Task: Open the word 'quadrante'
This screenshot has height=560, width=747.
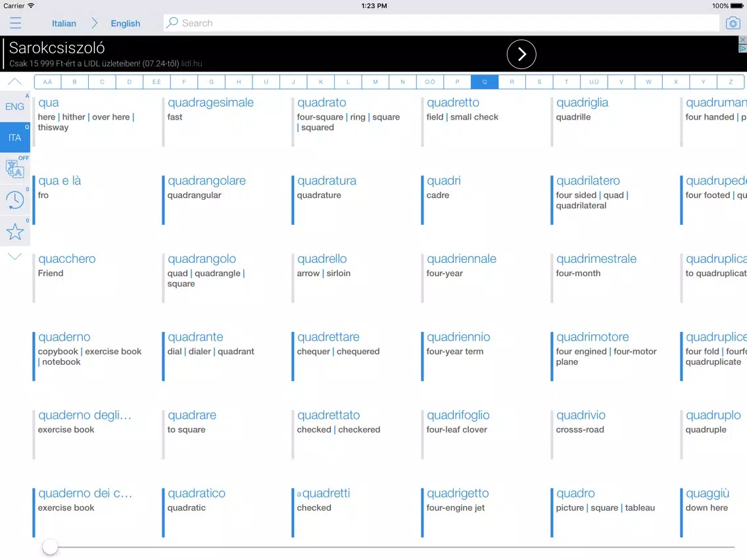Action: (195, 337)
